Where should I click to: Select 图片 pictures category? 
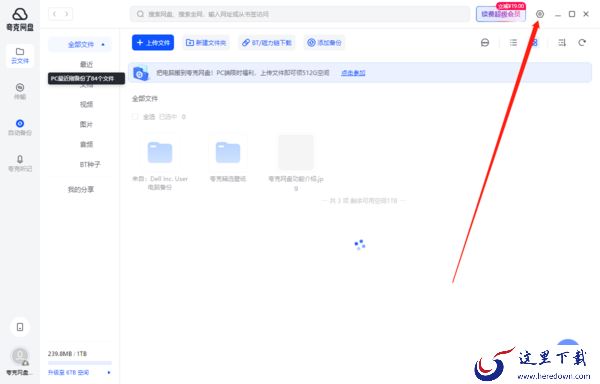tap(86, 124)
